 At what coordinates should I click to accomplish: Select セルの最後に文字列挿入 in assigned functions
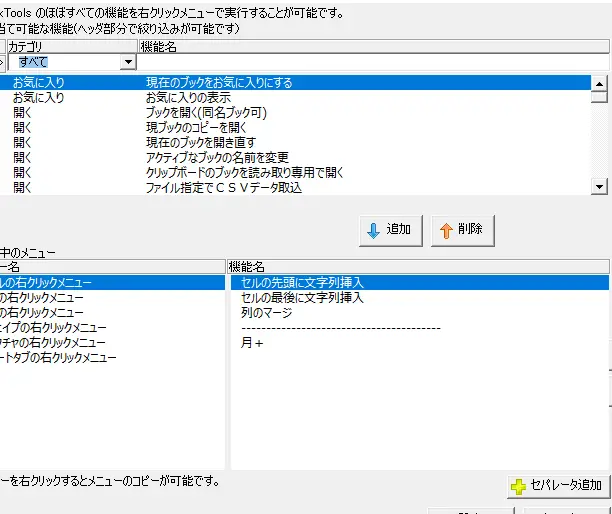[x=302, y=298]
